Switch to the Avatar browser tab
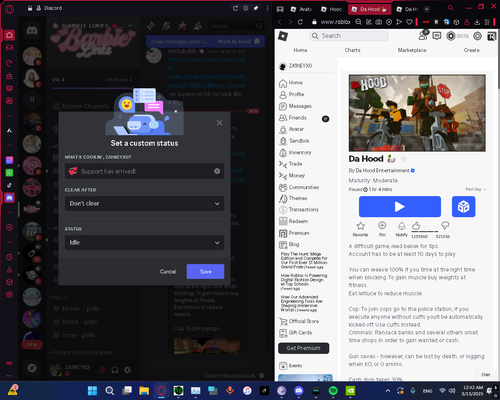Screen dimensions: 500x400 pyautogui.click(x=301, y=9)
